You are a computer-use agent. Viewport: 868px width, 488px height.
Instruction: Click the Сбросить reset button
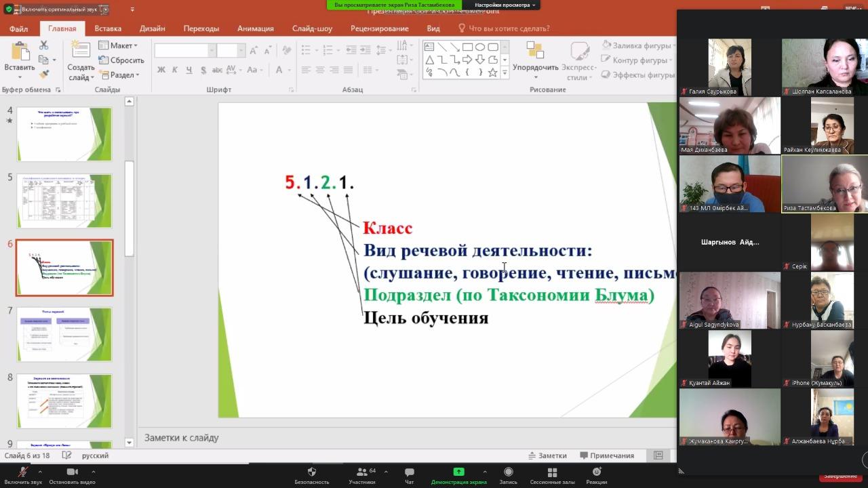coord(121,60)
